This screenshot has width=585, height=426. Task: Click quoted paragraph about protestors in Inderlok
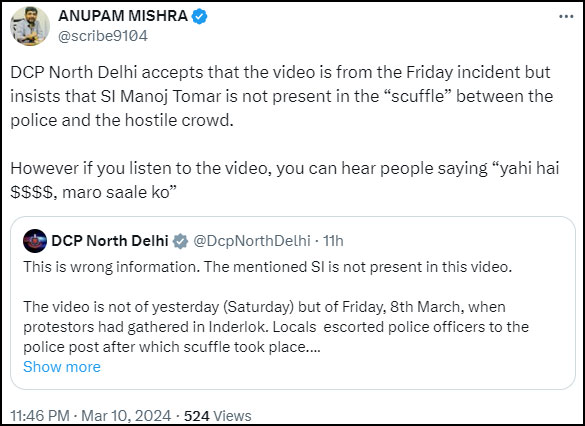tap(276, 327)
